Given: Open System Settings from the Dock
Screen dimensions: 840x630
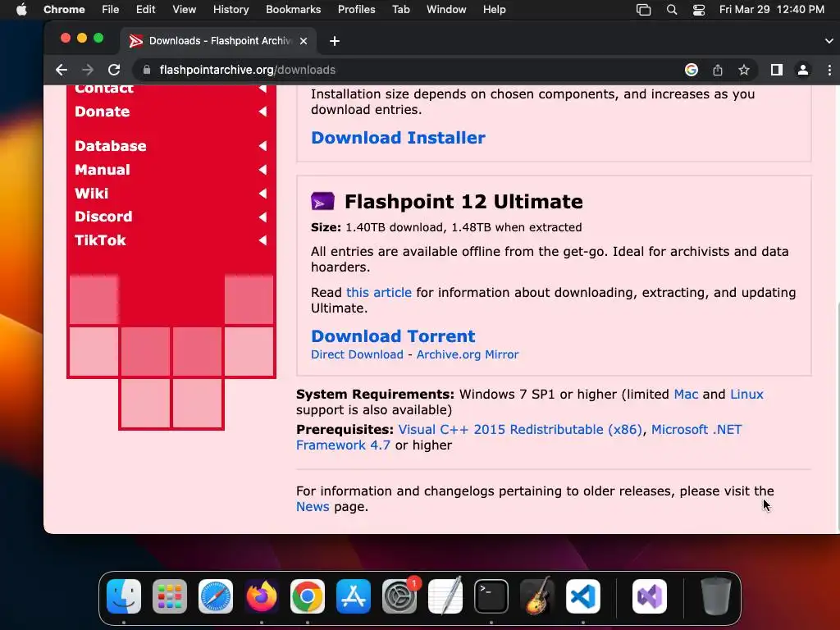Looking at the screenshot, I should [x=399, y=596].
